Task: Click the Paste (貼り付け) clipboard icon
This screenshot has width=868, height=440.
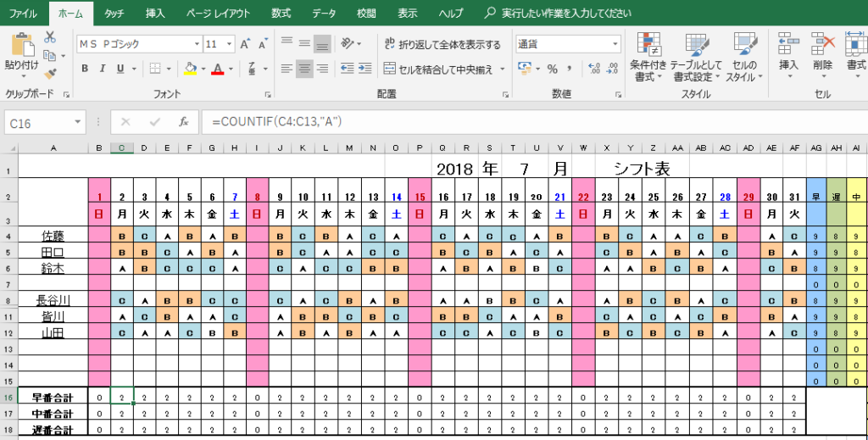Action: tap(22, 44)
